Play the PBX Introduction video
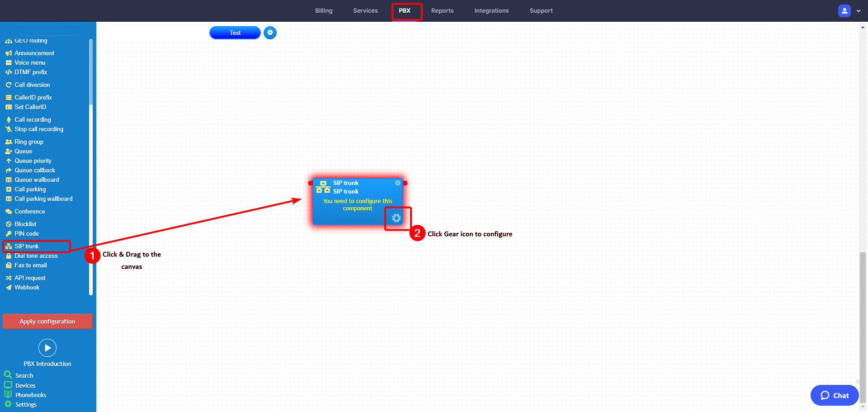 (x=47, y=347)
